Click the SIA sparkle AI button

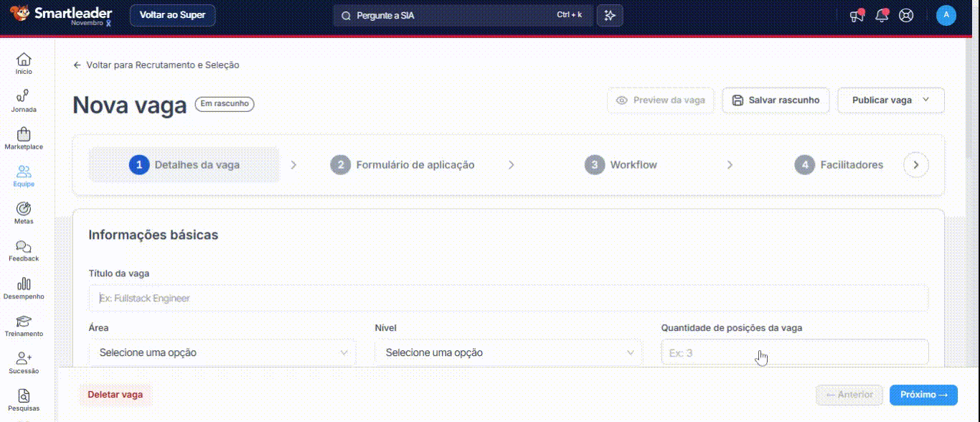click(610, 16)
